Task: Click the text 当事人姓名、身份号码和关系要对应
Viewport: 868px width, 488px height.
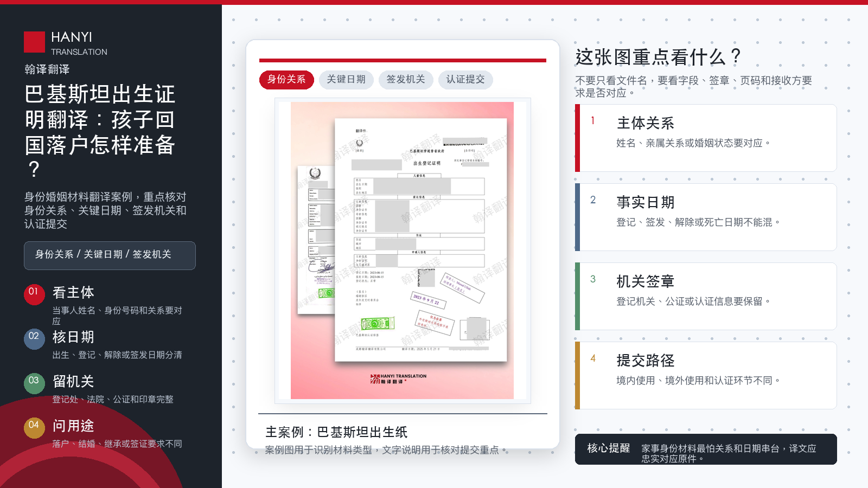Action: pos(117,316)
